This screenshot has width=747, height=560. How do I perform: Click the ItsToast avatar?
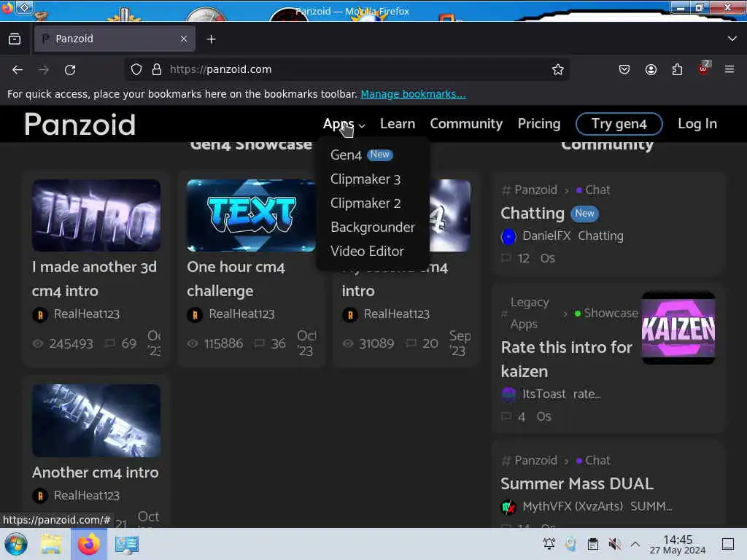508,394
